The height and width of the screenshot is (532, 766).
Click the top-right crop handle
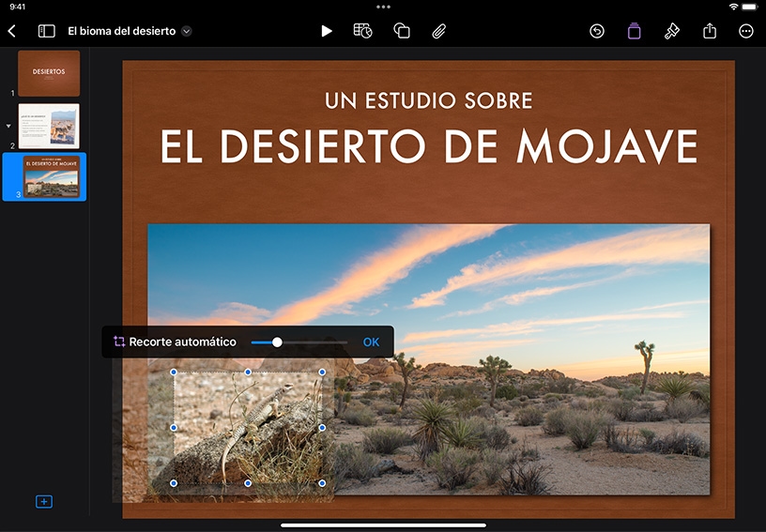point(322,372)
